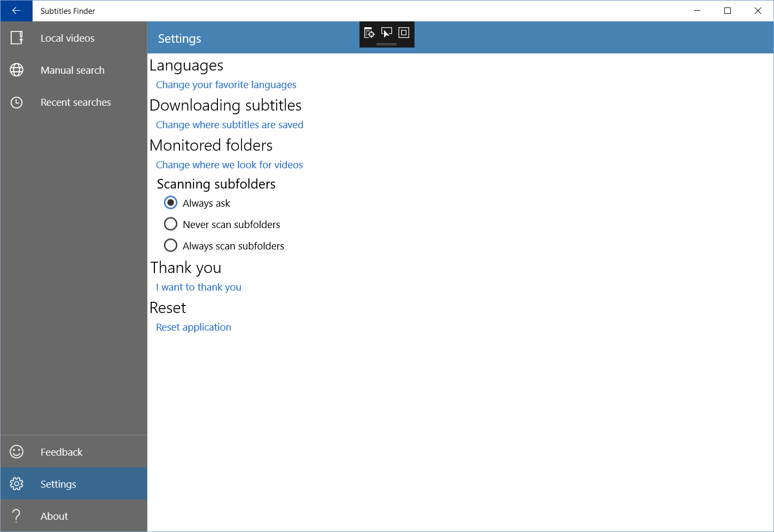Click Change where we look for videos
Viewport: 774px width, 532px height.
point(229,165)
